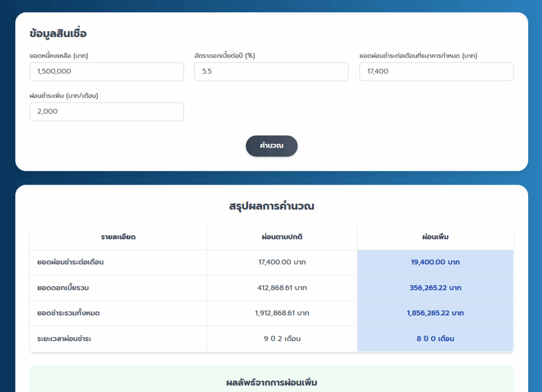Select the 1,912,868.61 บาท total cell
The image size is (542, 392).
[x=282, y=313]
